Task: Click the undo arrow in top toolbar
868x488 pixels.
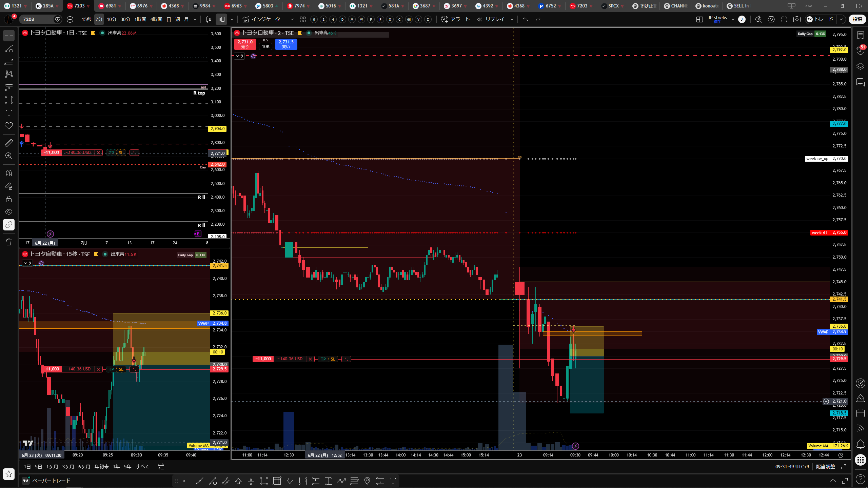Action: click(526, 19)
